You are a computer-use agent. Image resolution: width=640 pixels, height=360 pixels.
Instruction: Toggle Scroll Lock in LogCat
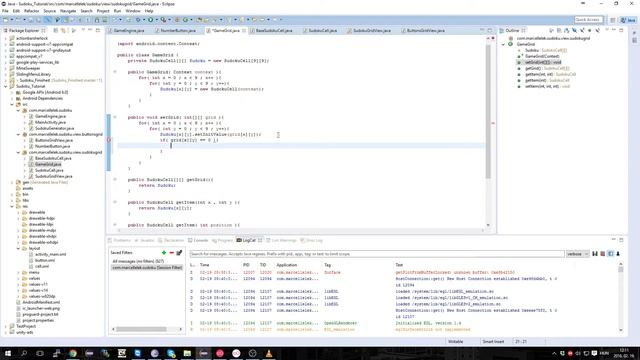[618, 254]
